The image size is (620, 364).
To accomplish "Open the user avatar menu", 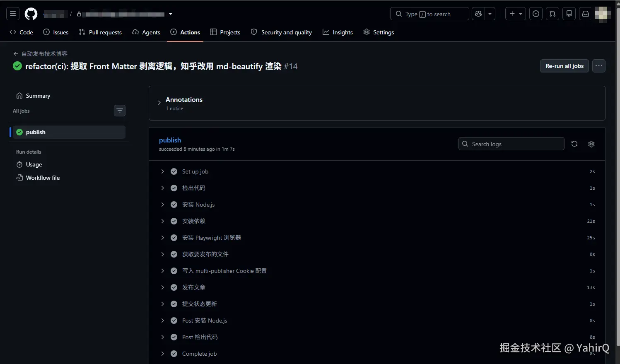I will click(x=603, y=14).
